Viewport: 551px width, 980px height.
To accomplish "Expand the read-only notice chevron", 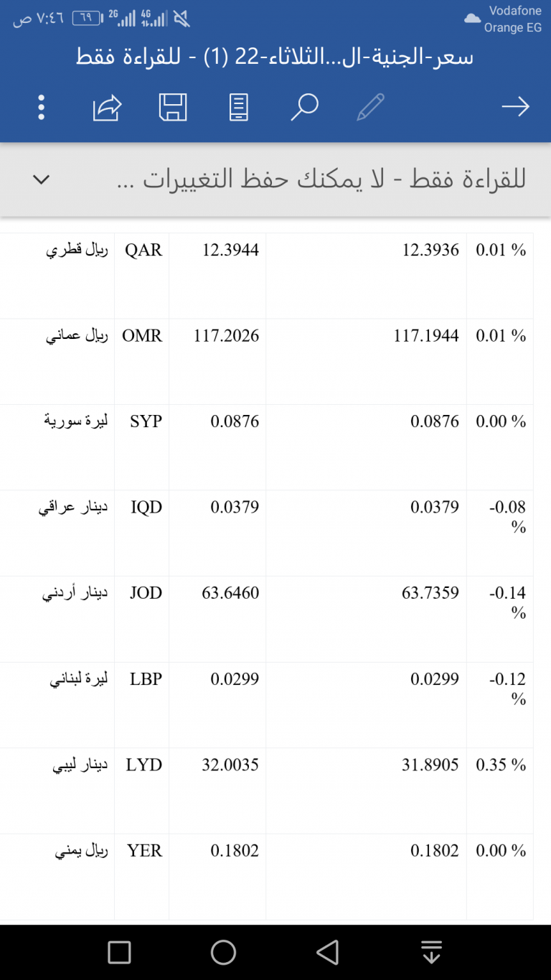I will point(41,179).
